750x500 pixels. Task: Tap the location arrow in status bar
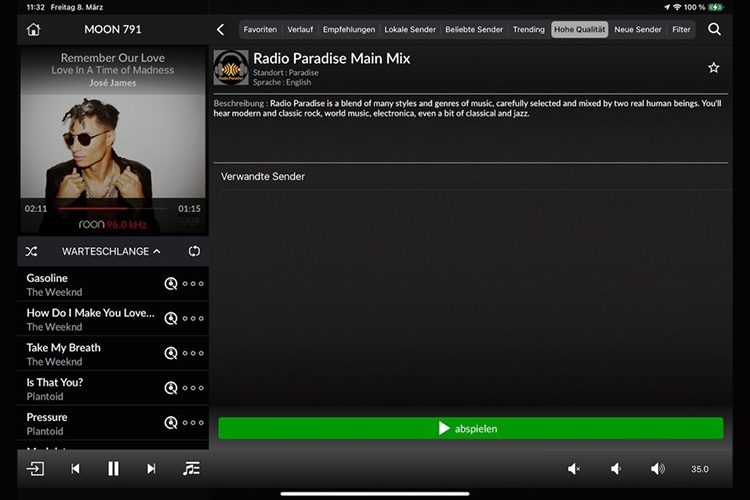tap(667, 7)
